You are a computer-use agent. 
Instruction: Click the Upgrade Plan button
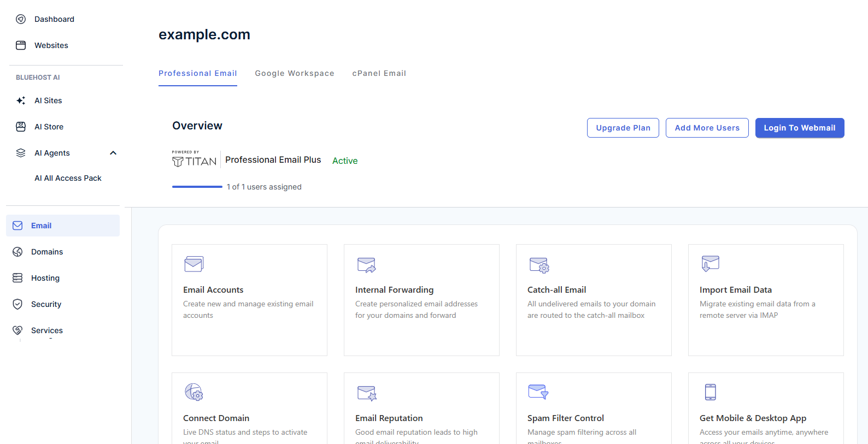tap(623, 128)
